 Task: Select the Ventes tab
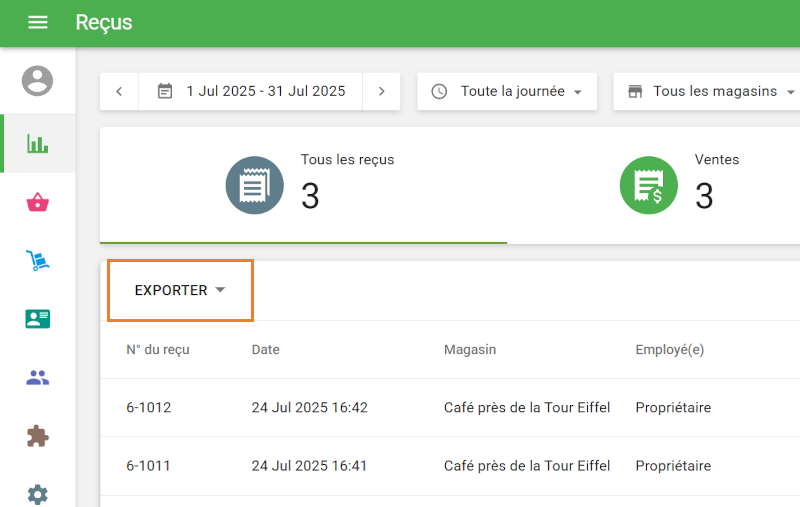pyautogui.click(x=680, y=185)
